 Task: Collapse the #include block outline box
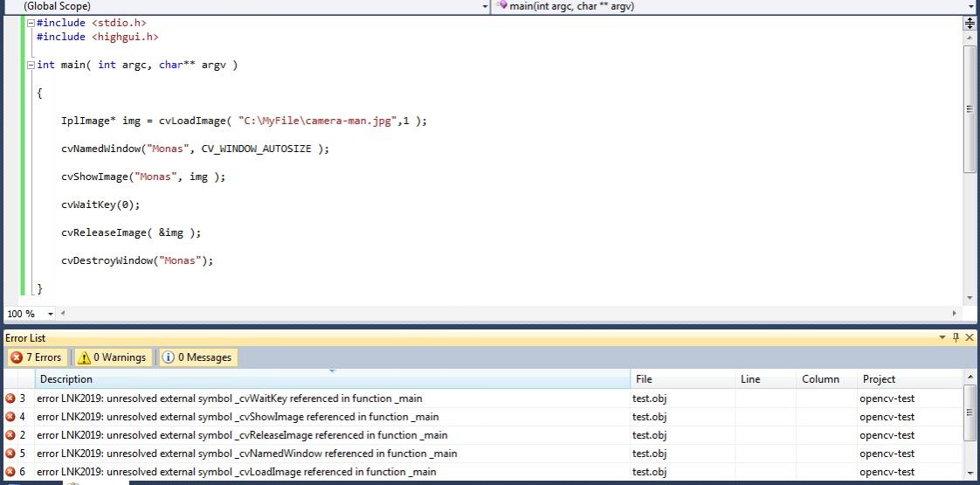30,23
